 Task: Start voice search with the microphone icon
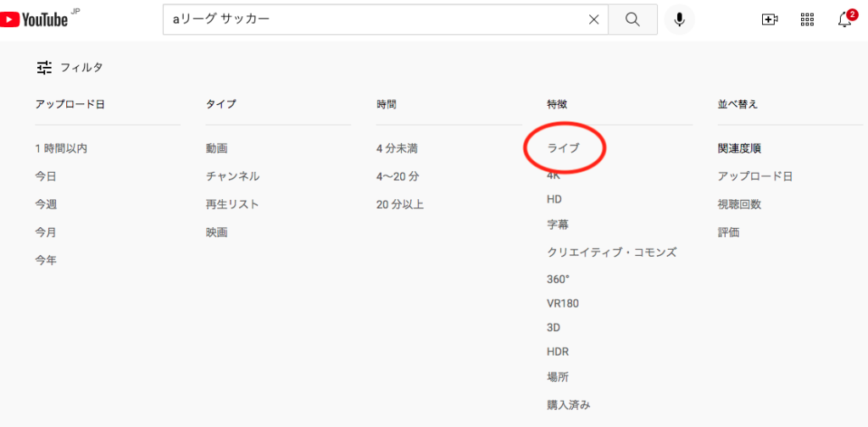(679, 19)
